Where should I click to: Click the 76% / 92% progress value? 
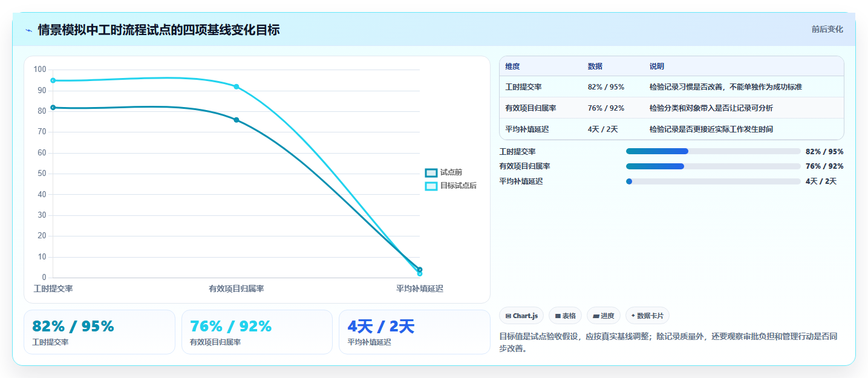824,166
